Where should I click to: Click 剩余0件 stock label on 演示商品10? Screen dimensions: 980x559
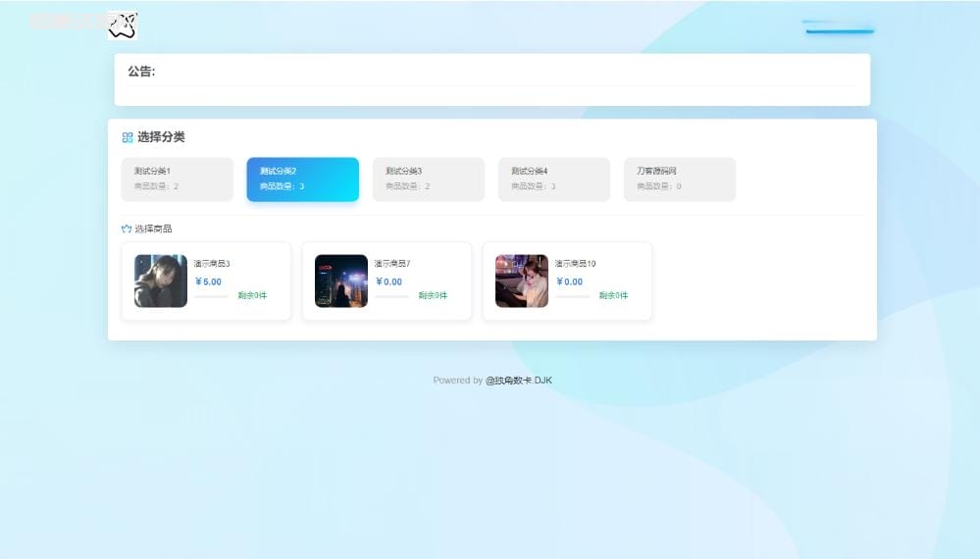[x=613, y=295]
